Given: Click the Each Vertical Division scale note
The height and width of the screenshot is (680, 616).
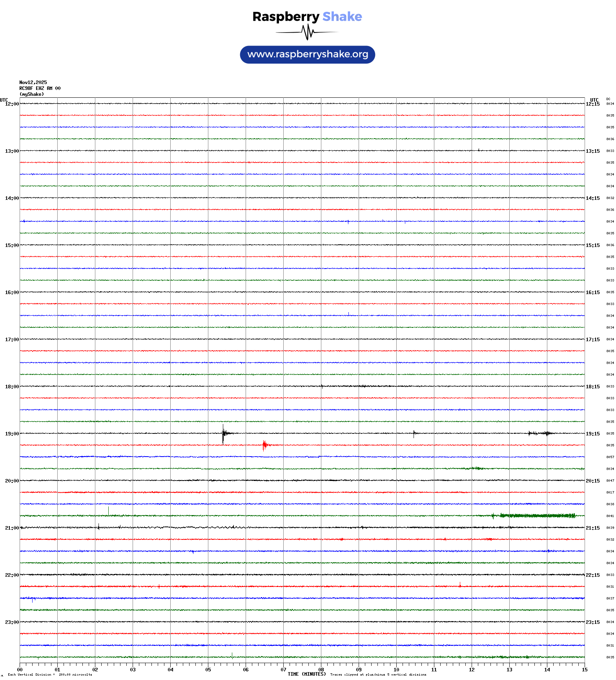Looking at the screenshot, I should [50, 675].
